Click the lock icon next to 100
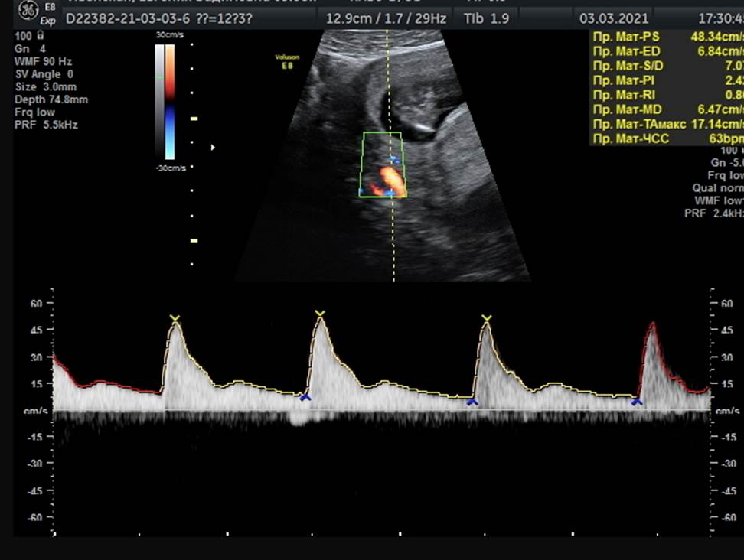The image size is (744, 560). (x=40, y=35)
